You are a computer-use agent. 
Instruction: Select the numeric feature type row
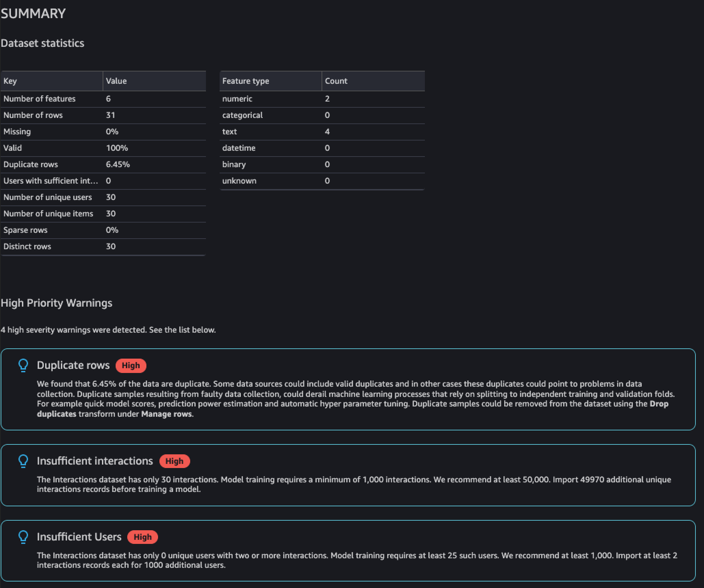[321, 99]
